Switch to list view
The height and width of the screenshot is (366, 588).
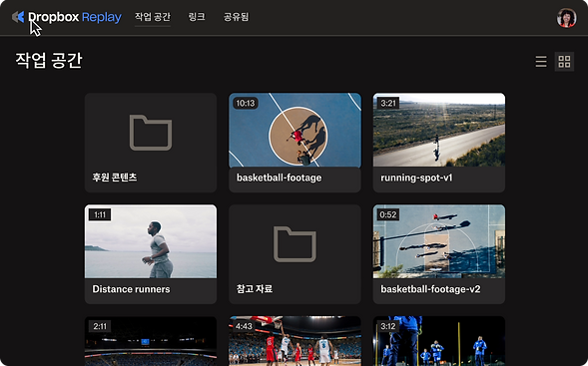point(541,62)
